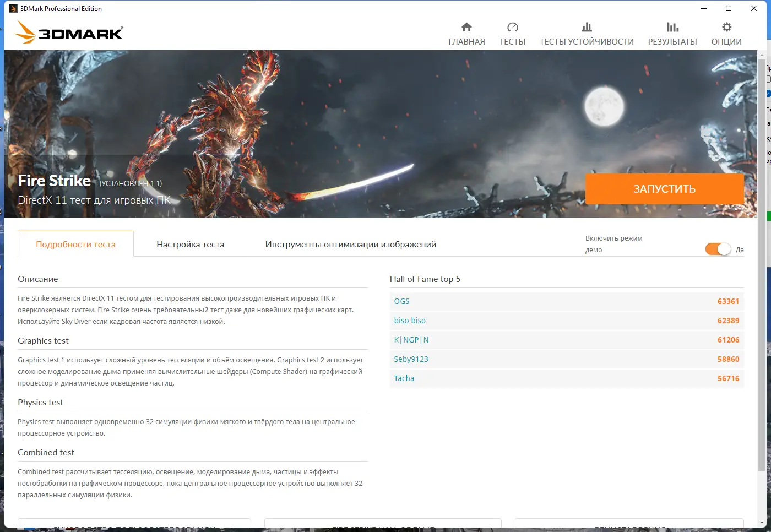Open Seby9123 Hall of Fame entry

411,359
